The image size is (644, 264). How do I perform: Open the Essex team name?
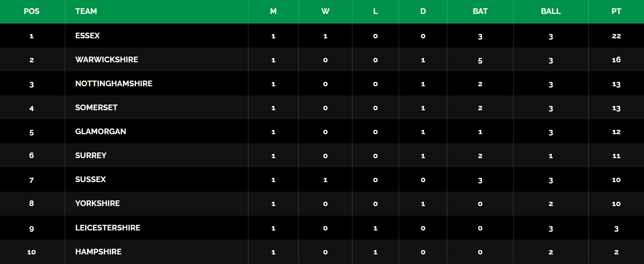(87, 36)
